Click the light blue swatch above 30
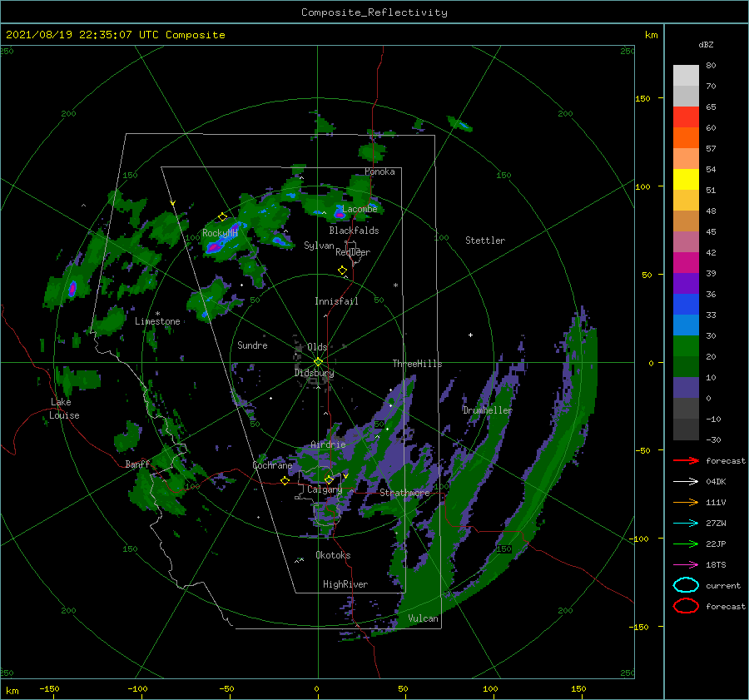Viewport: 749px width, 700px height. click(686, 325)
